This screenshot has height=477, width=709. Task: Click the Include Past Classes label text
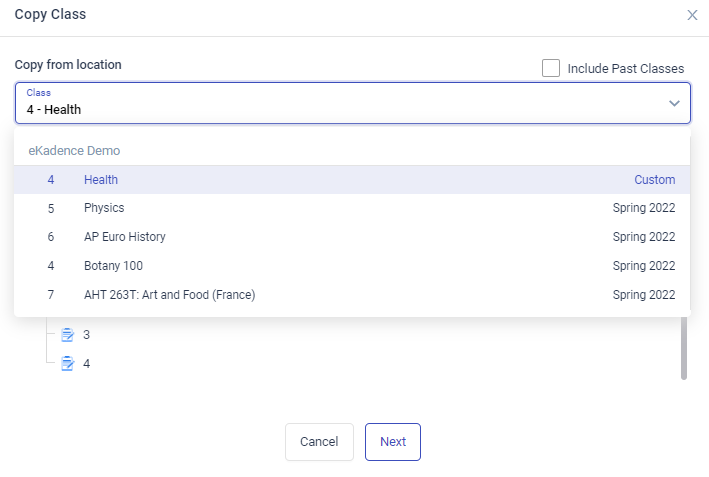pyautogui.click(x=625, y=69)
